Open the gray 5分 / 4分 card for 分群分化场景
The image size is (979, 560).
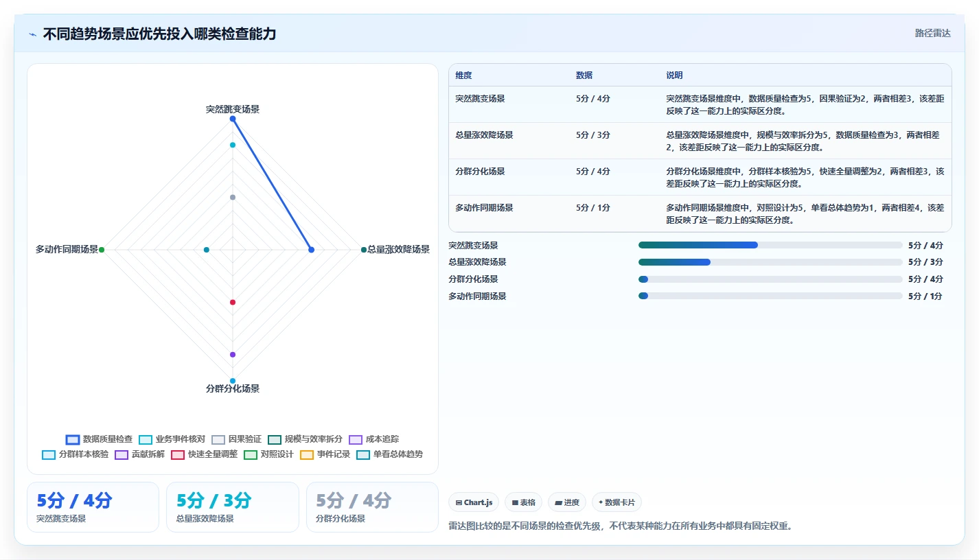point(372,507)
